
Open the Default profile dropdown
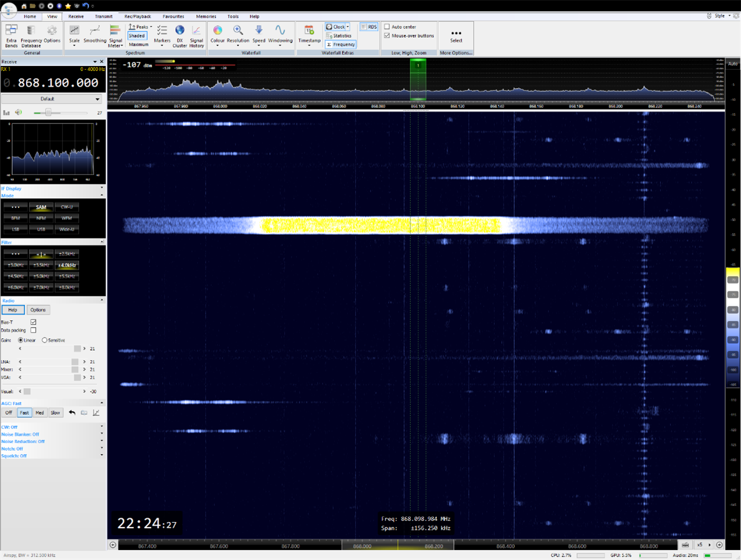point(51,99)
